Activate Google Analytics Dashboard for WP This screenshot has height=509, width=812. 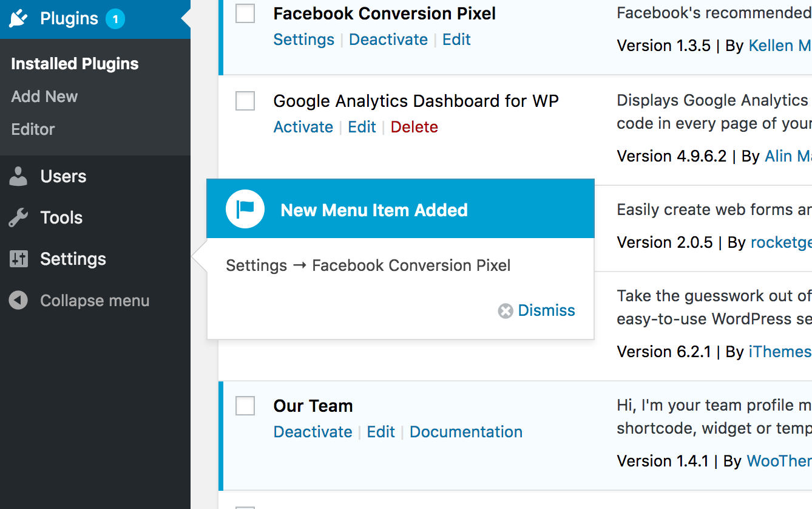(303, 127)
